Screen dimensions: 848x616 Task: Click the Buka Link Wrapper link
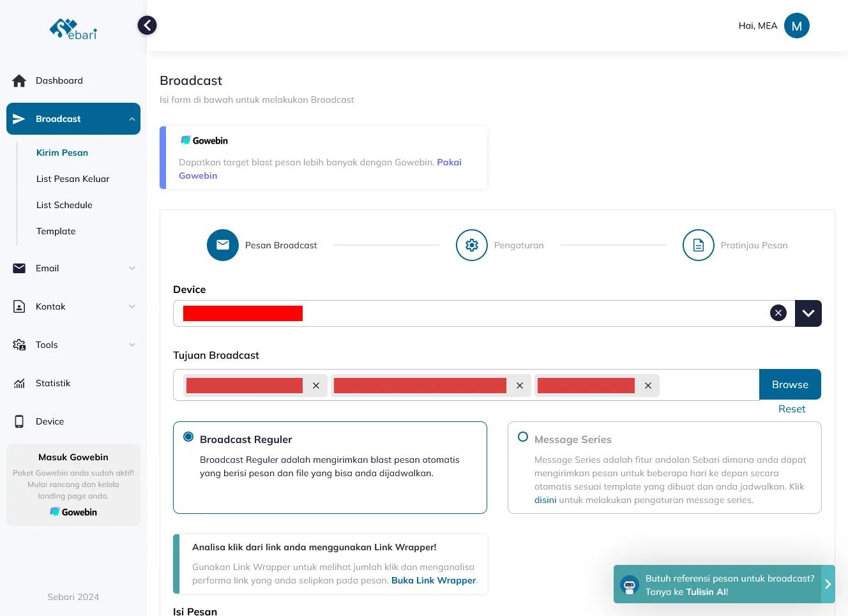coord(434,580)
